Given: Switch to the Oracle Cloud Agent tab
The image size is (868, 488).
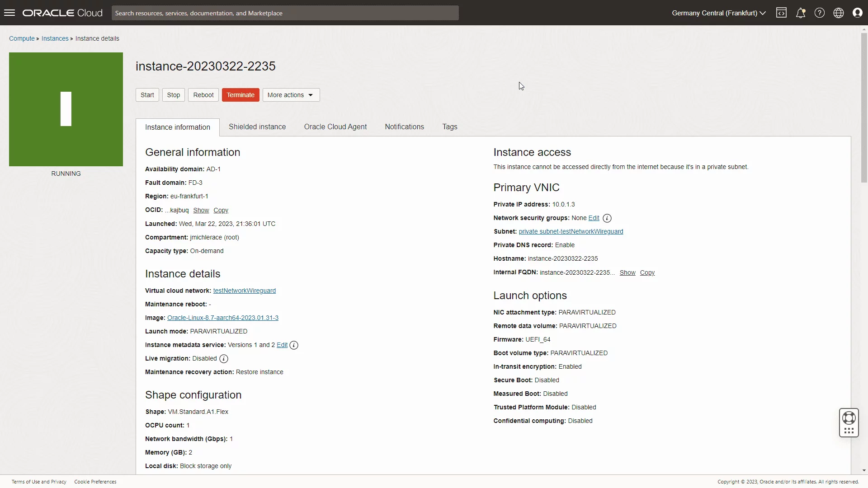Looking at the screenshot, I should pos(335,127).
